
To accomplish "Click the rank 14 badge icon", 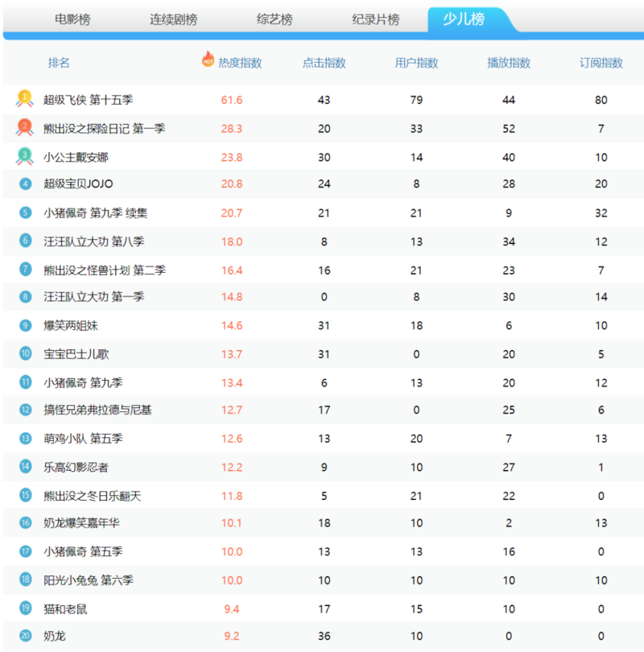I will (x=26, y=466).
